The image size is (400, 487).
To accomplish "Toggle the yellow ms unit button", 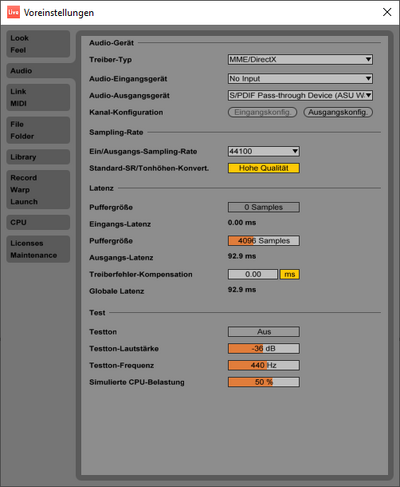I will pyautogui.click(x=290, y=274).
